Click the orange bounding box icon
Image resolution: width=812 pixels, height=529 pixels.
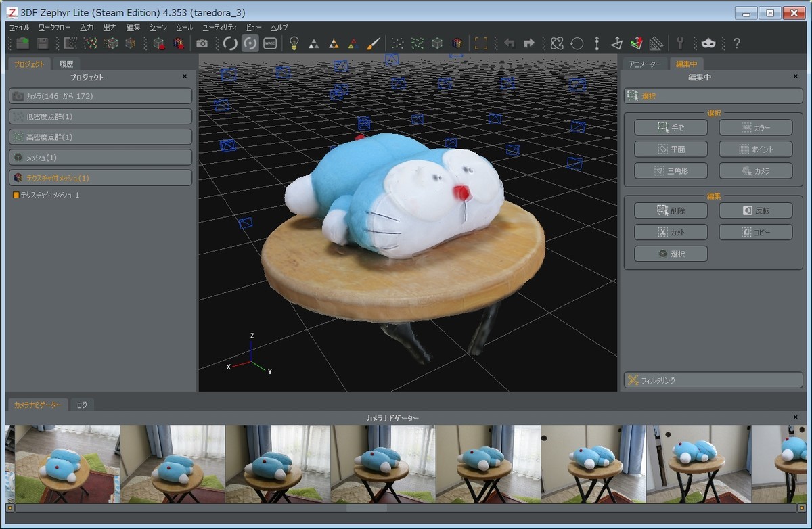[481, 43]
